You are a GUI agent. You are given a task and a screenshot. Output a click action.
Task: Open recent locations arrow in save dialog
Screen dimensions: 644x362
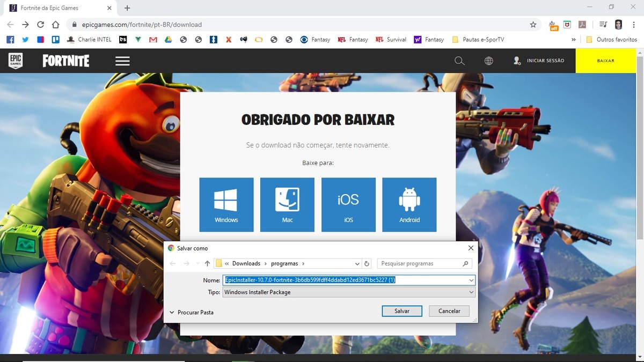197,263
